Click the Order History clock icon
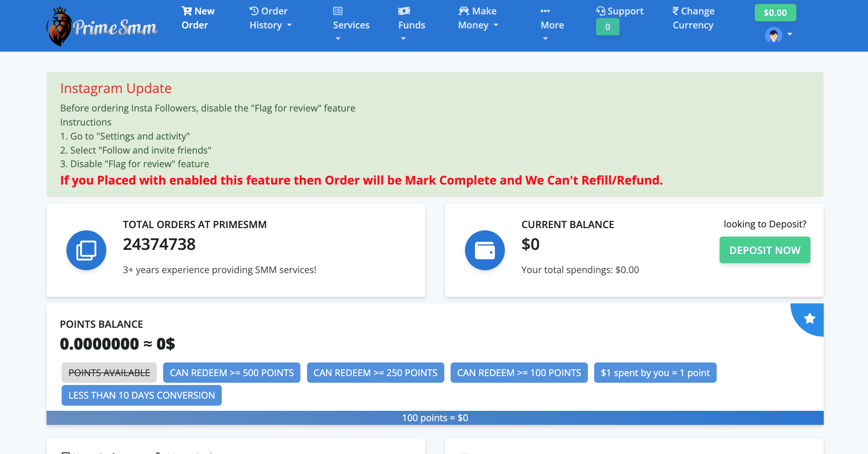This screenshot has width=868, height=454. 254,11
